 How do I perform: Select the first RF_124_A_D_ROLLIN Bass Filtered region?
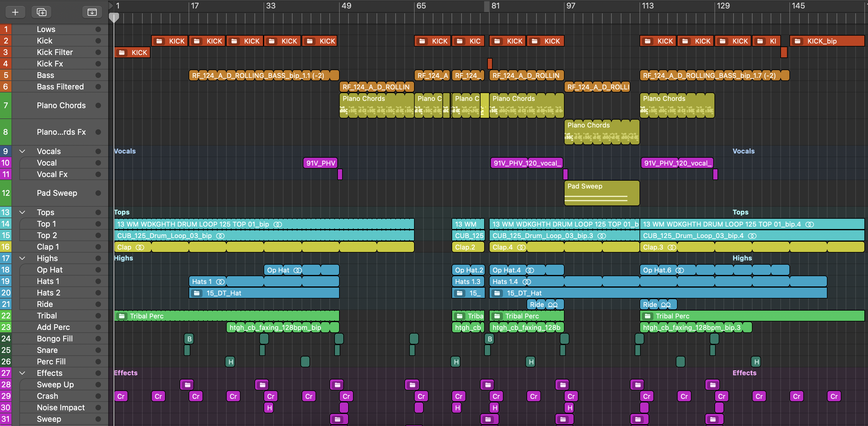pos(377,87)
